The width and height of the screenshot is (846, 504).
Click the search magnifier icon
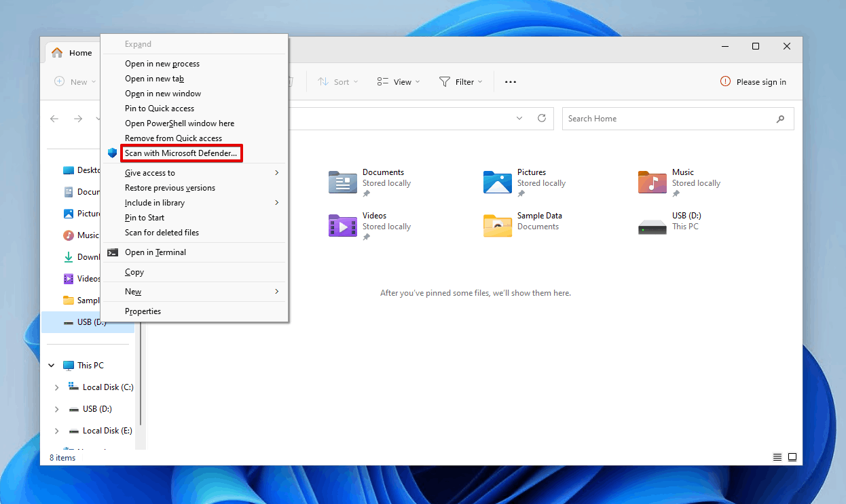(780, 119)
